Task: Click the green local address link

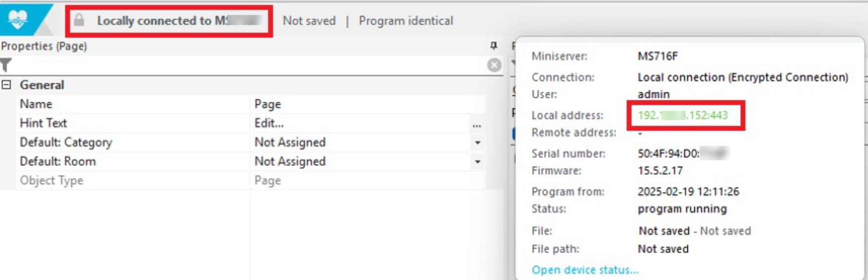Action: (x=682, y=116)
